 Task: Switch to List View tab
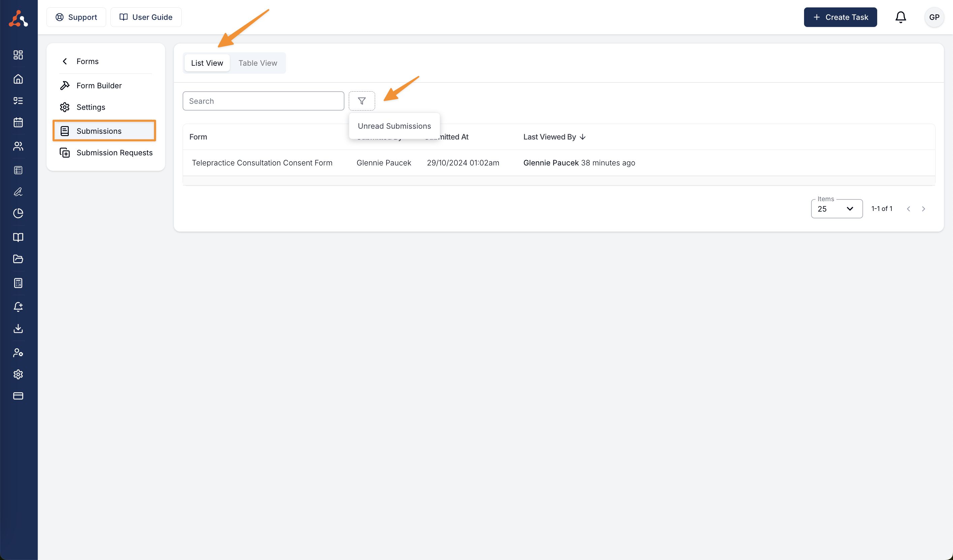[x=207, y=63]
